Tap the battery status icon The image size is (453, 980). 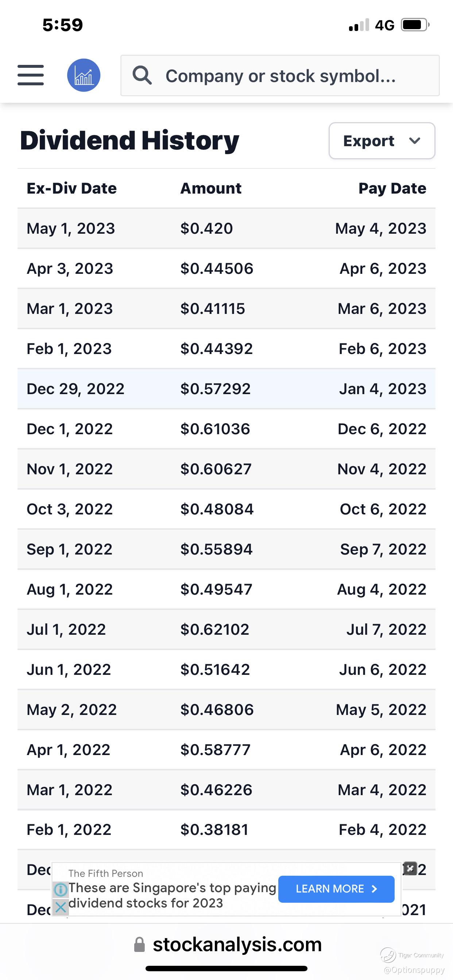pyautogui.click(x=414, y=25)
